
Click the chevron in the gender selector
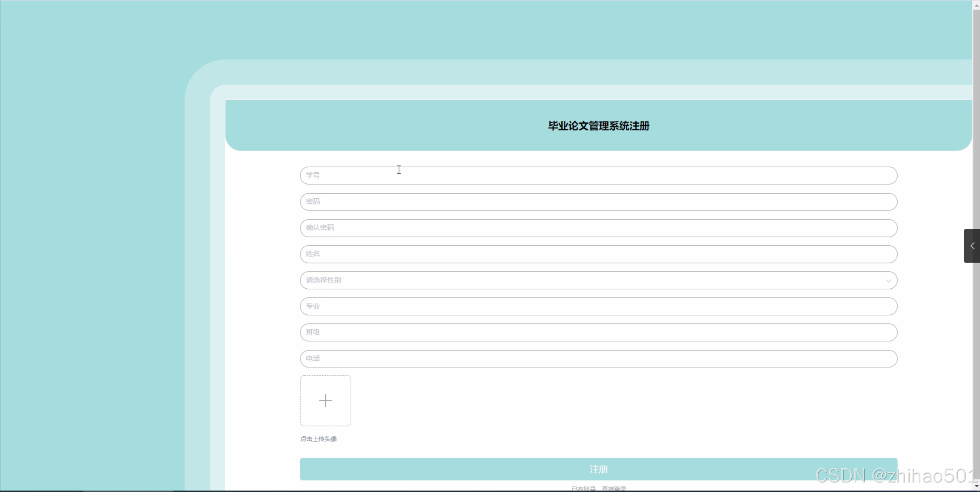888,281
